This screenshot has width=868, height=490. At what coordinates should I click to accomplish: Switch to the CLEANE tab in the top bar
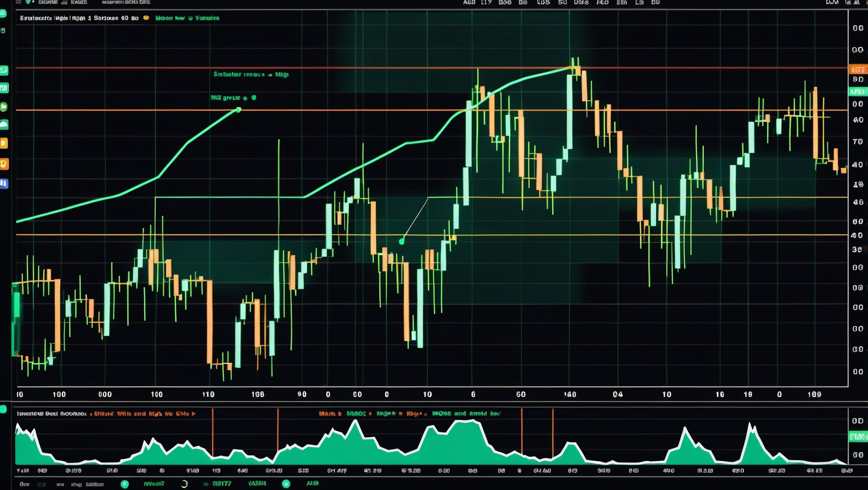pyautogui.click(x=48, y=2)
